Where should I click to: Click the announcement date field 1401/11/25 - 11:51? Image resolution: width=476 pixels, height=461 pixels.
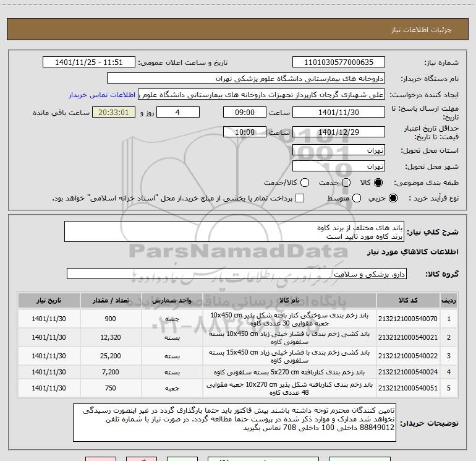coord(88,62)
